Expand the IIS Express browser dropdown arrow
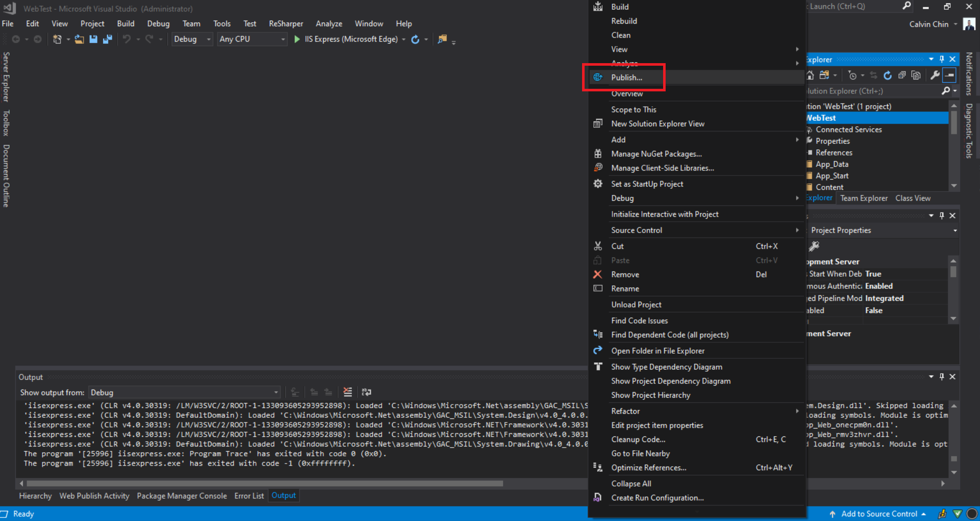The image size is (980, 521). tap(404, 40)
